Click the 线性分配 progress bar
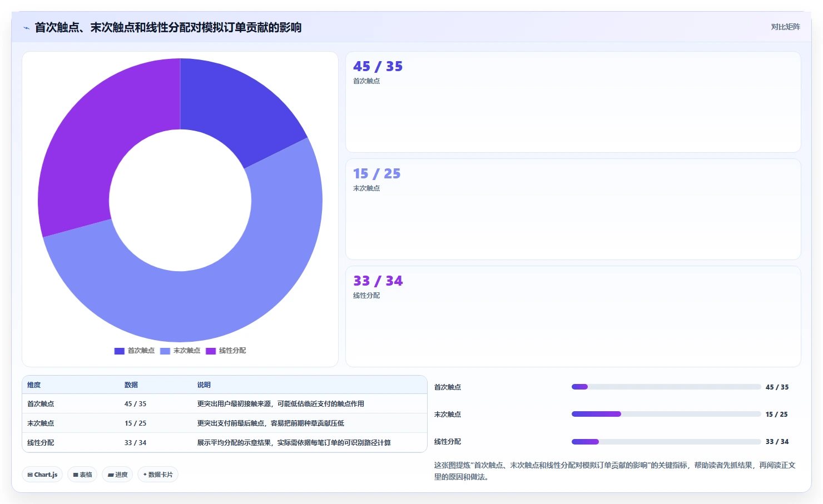 tap(666, 442)
